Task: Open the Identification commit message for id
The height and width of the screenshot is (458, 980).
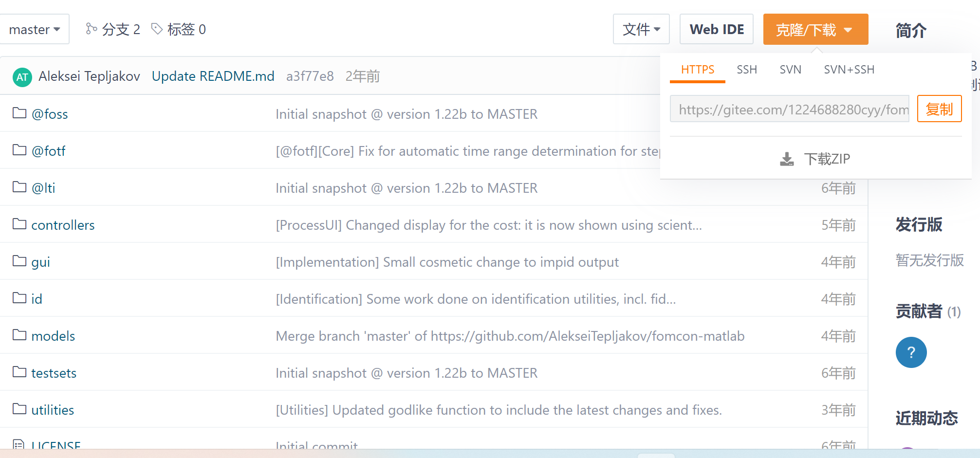Action: pos(476,299)
